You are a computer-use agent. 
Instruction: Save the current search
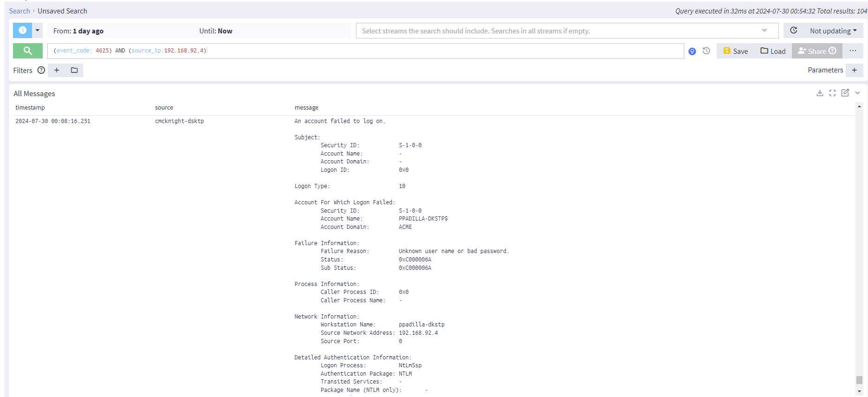tap(735, 51)
